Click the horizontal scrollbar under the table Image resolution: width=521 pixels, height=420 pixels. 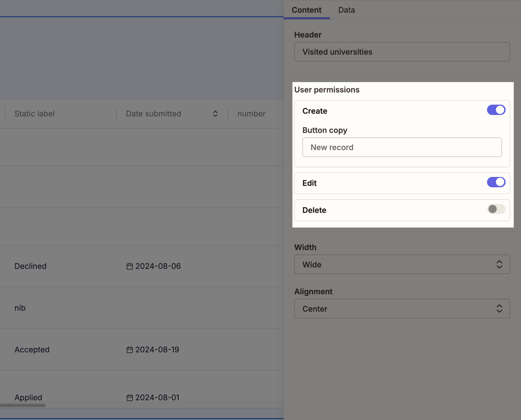point(23,406)
